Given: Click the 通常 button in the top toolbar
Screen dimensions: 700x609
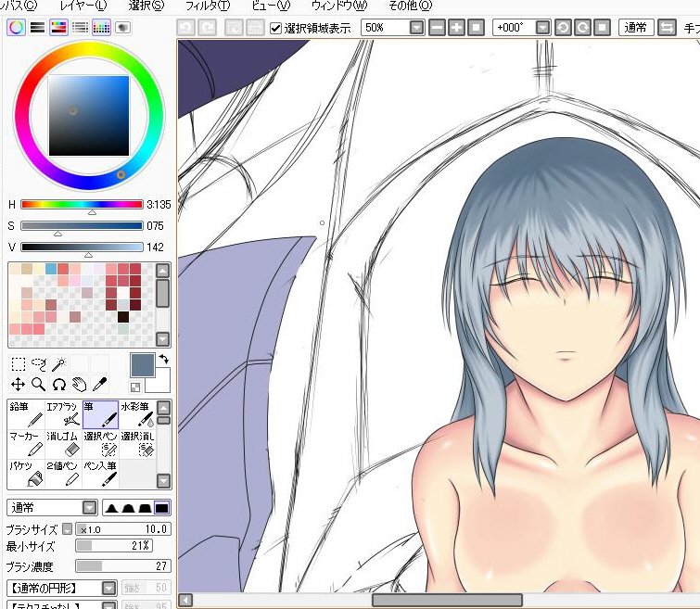Looking at the screenshot, I should tap(635, 28).
